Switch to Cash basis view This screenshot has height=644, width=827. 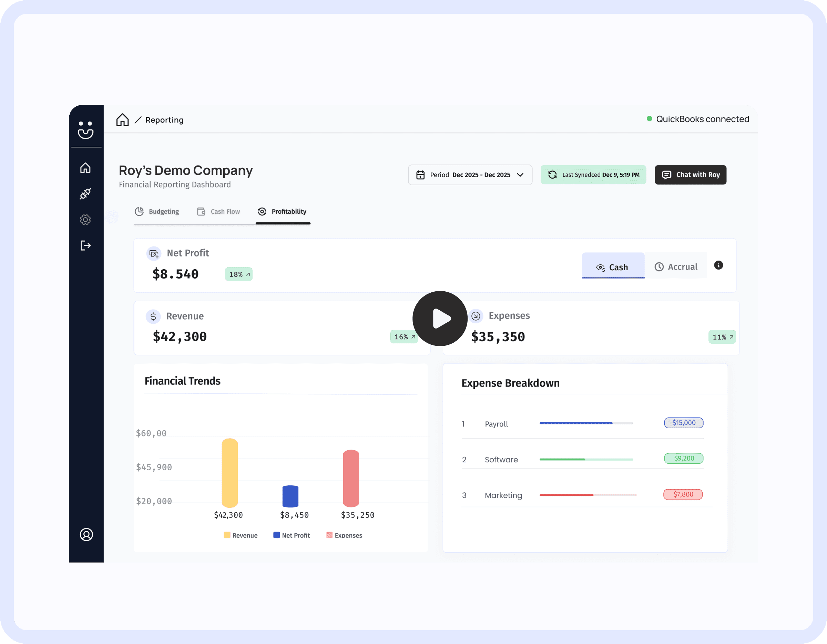(x=613, y=267)
